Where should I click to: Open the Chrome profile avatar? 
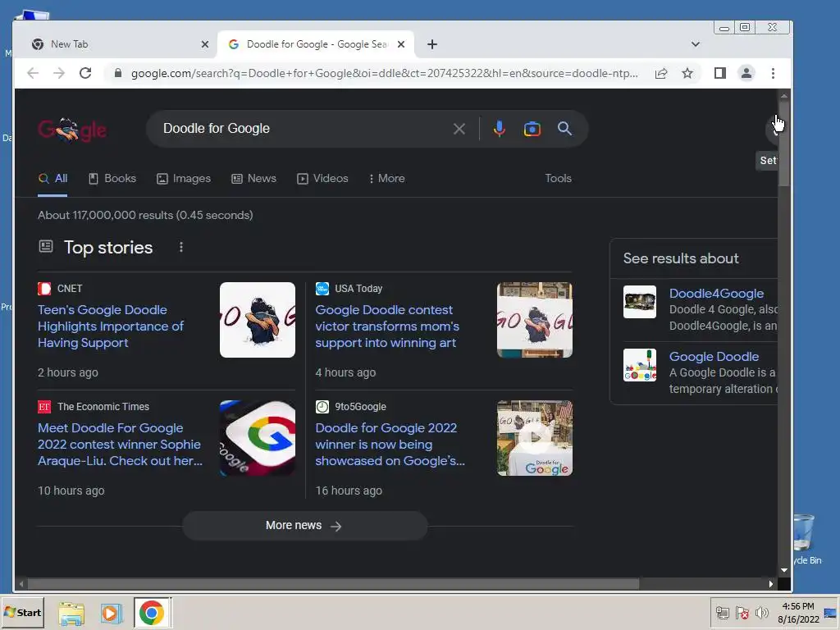[x=746, y=73]
